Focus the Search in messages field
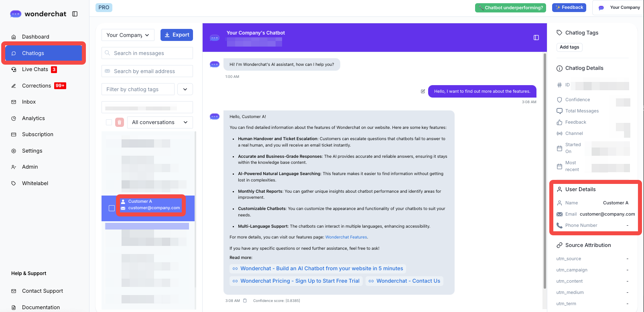The image size is (644, 312). [x=147, y=53]
